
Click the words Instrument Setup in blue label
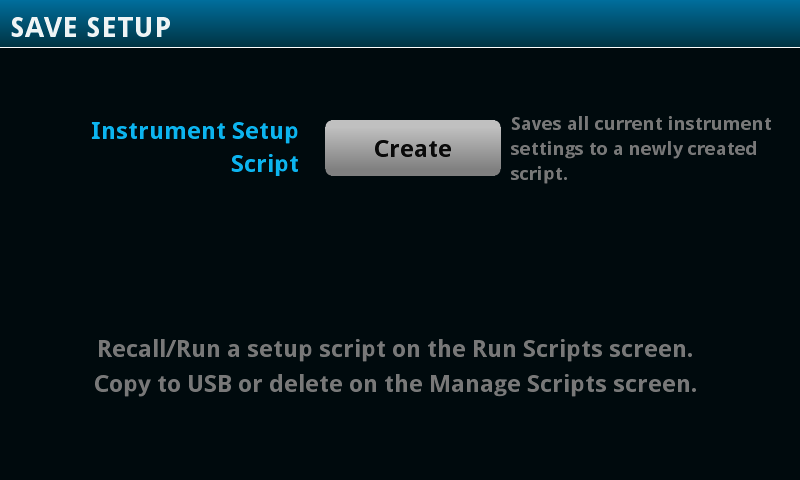(x=195, y=131)
